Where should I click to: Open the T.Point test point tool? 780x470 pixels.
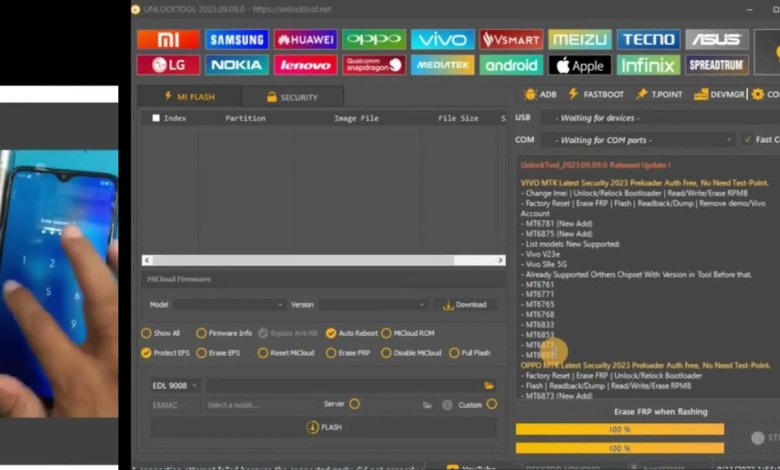coord(659,94)
